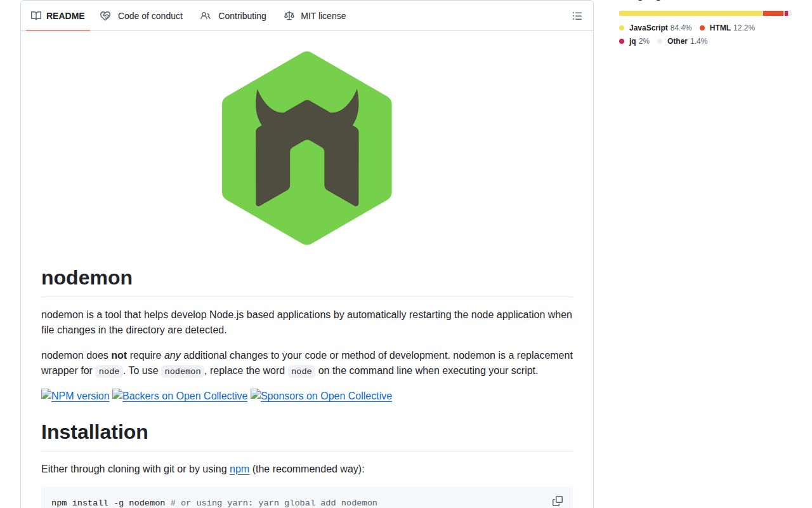Switch to Code of conduct tab
Viewport: 812px width, 508px height.
click(141, 16)
